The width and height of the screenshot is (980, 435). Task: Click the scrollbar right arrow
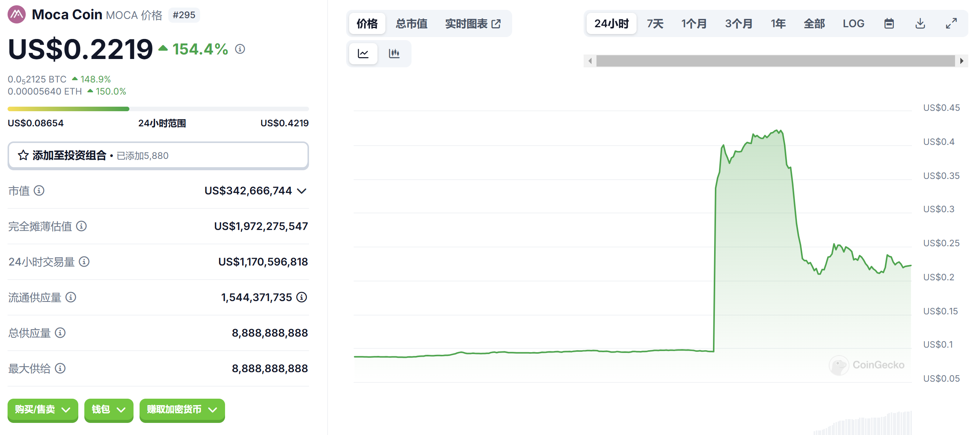962,61
